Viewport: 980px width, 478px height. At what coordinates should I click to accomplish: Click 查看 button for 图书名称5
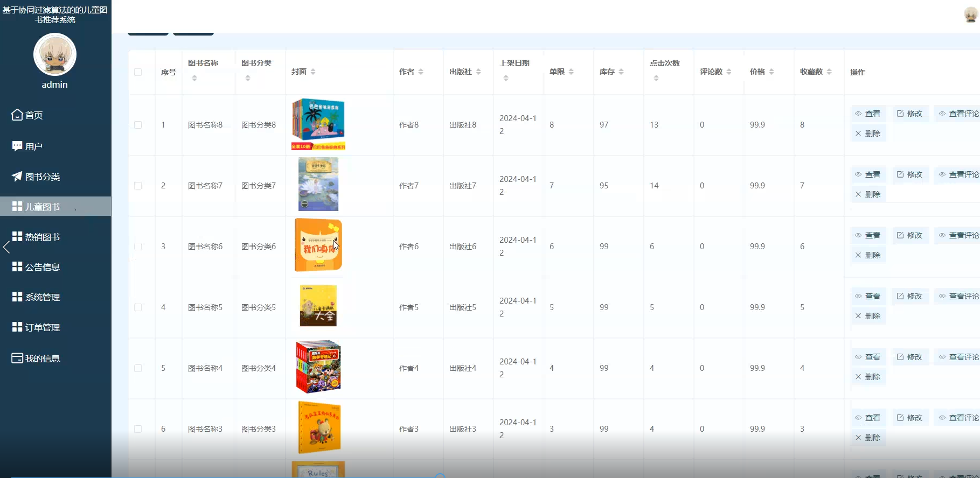click(x=868, y=296)
